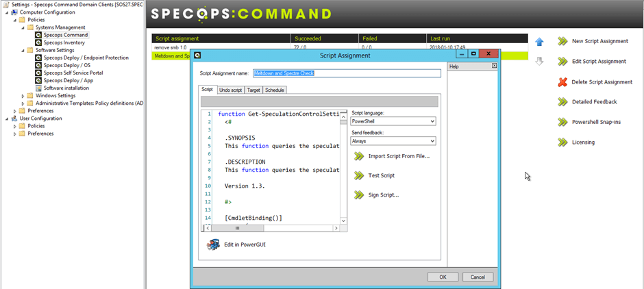644x289 pixels.
Task: Collapse the Software Settings folder
Action: click(23, 50)
